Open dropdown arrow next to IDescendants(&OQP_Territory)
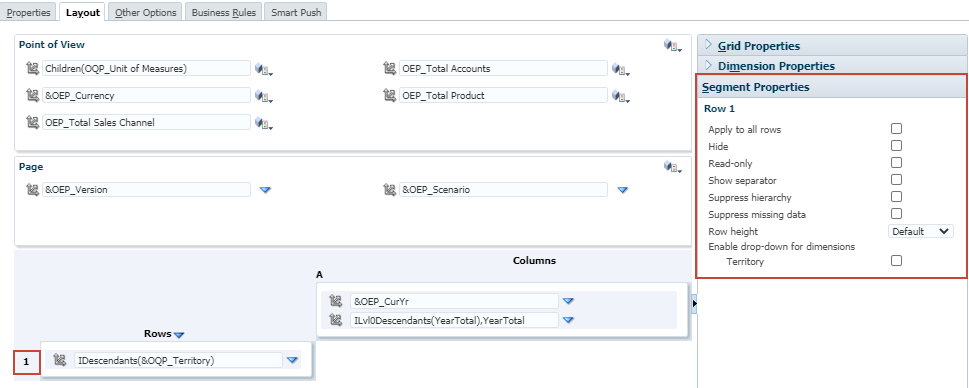Image resolution: width=969 pixels, height=388 pixels. click(292, 360)
